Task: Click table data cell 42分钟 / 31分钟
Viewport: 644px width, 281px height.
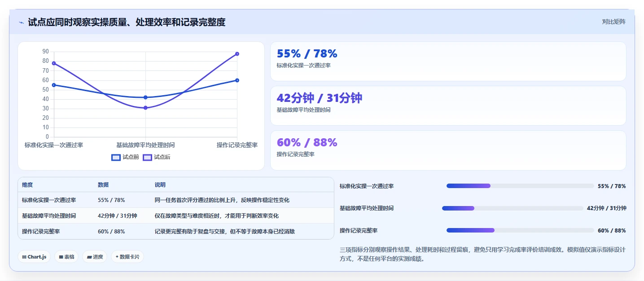Action: point(118,216)
